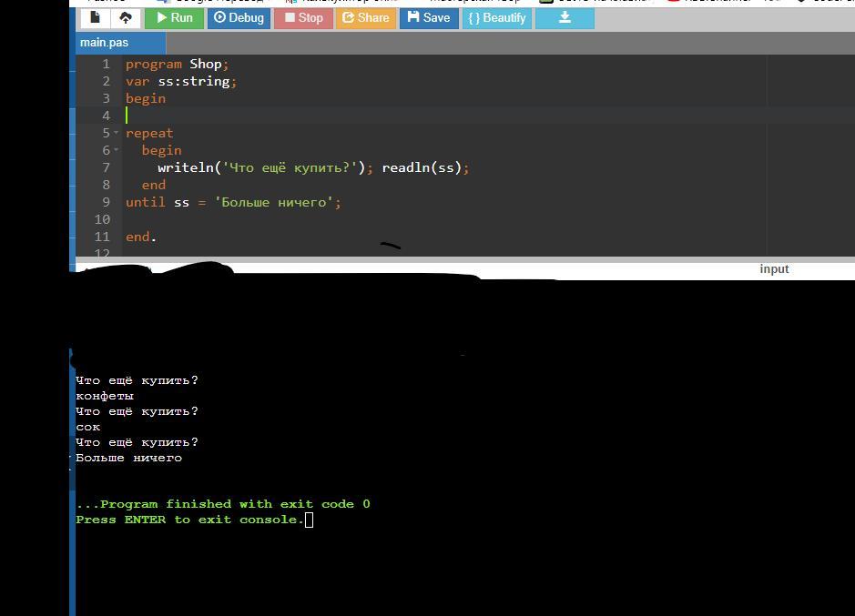Collapse the repeat block on line 5
The height and width of the screenshot is (616, 855).
(117, 133)
